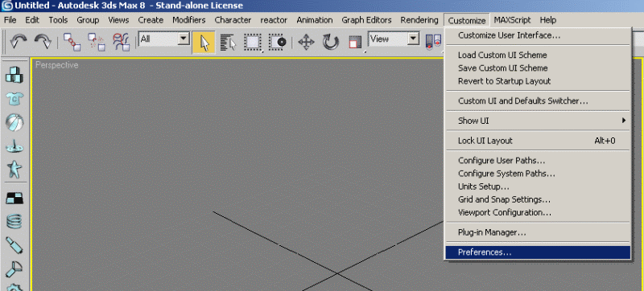Click the Rectangular Selection Region icon

(x=254, y=43)
